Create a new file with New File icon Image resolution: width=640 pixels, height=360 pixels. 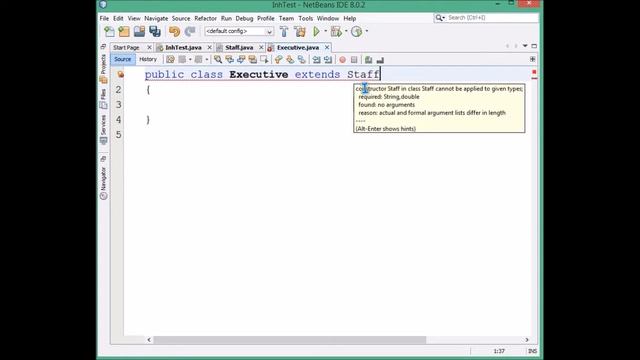(109, 31)
